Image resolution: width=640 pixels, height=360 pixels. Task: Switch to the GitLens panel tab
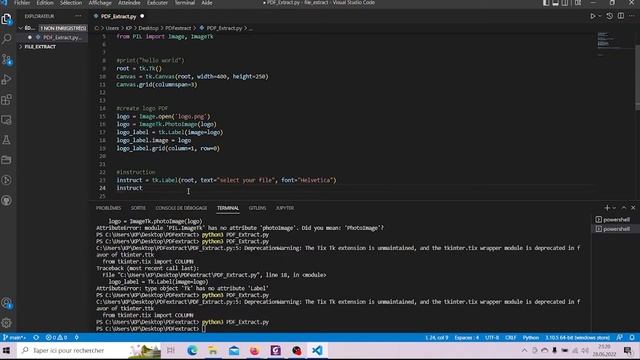tap(258, 208)
